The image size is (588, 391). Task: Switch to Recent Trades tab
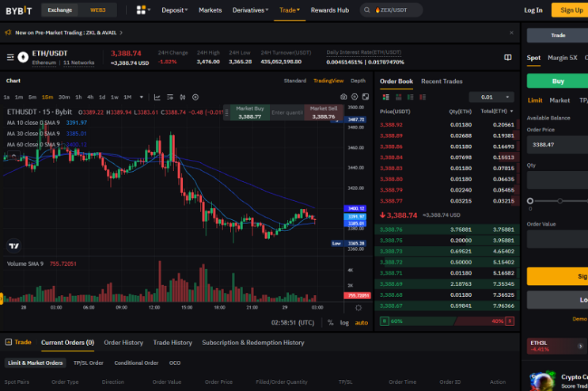[442, 82]
